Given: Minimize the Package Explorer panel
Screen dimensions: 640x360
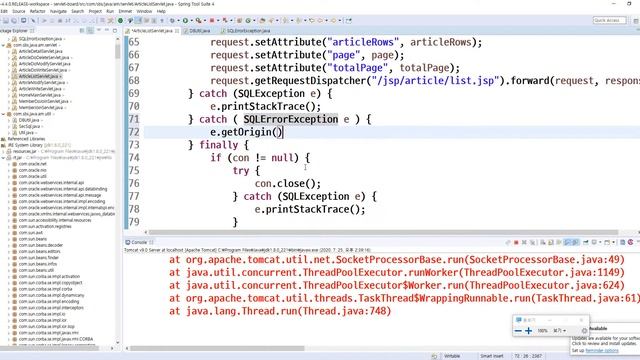Looking at the screenshot, I should coord(107,30).
